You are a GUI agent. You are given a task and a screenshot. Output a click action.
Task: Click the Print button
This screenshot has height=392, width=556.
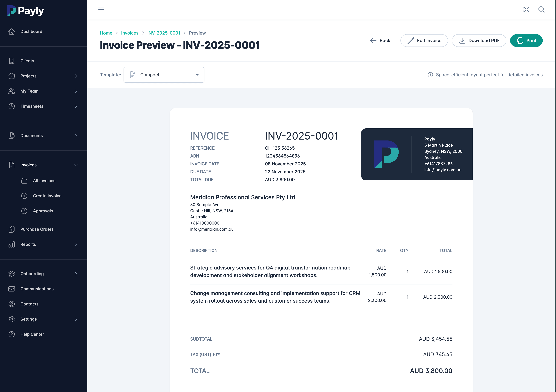[526, 41]
